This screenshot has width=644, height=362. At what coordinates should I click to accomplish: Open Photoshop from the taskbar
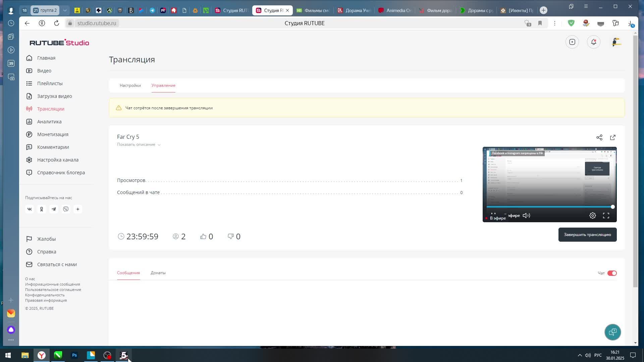[x=74, y=355]
